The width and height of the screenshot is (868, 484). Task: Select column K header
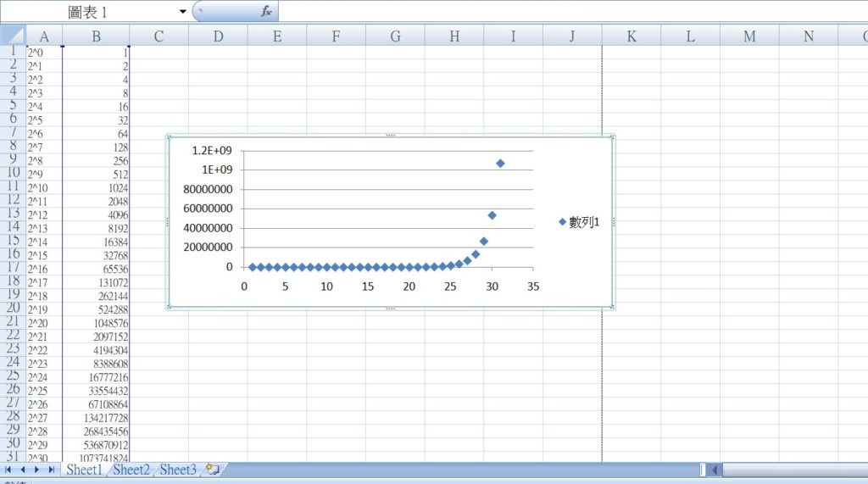pos(631,36)
